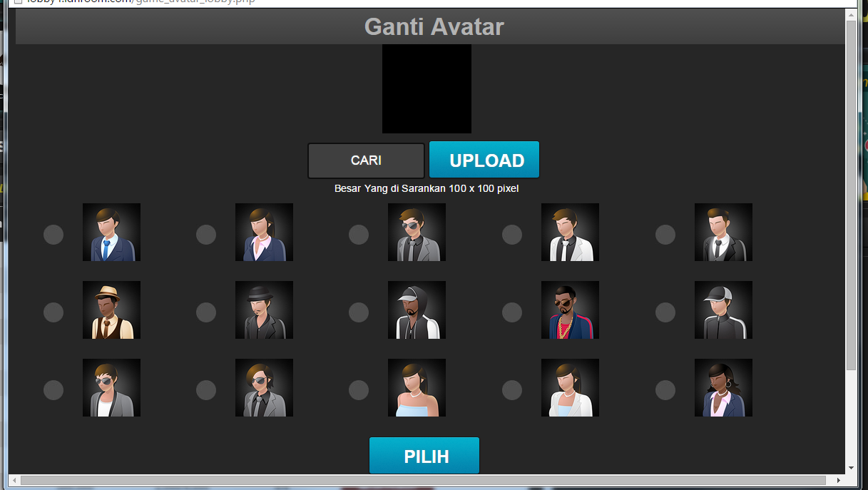Click the white suit black tie avatar
868x490 pixels.
click(x=570, y=232)
